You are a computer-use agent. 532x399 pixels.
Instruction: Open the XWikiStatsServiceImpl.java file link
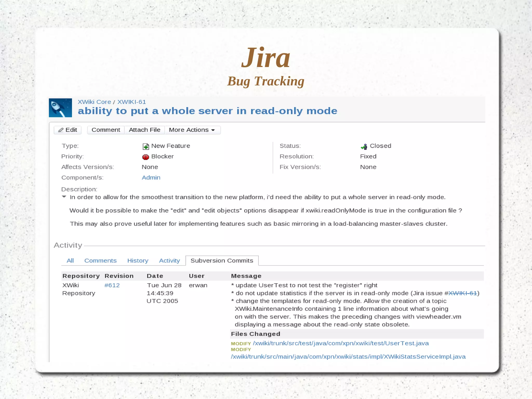click(x=348, y=357)
